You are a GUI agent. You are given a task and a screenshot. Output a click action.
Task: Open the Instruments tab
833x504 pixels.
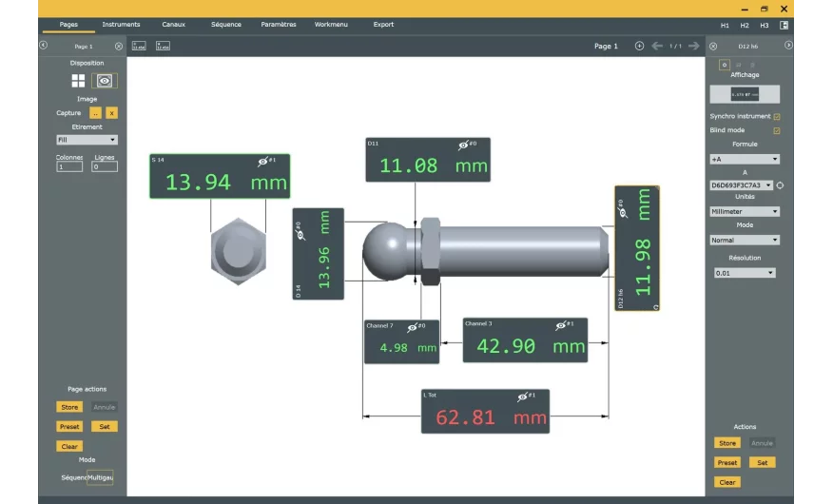click(x=121, y=25)
